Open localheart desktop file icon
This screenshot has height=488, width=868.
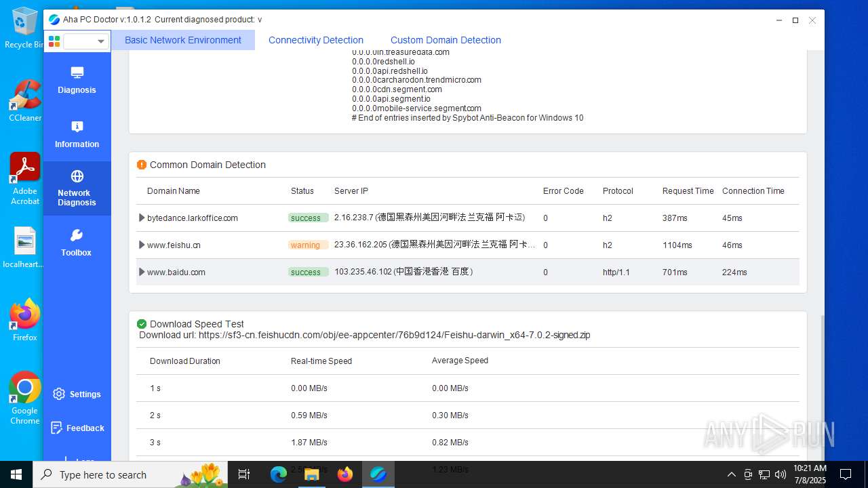(24, 247)
